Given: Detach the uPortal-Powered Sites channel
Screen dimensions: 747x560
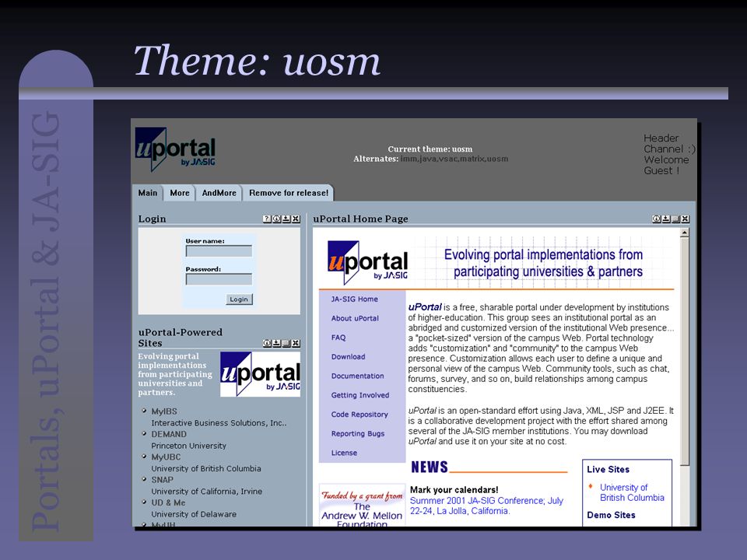Looking at the screenshot, I should pos(276,343).
